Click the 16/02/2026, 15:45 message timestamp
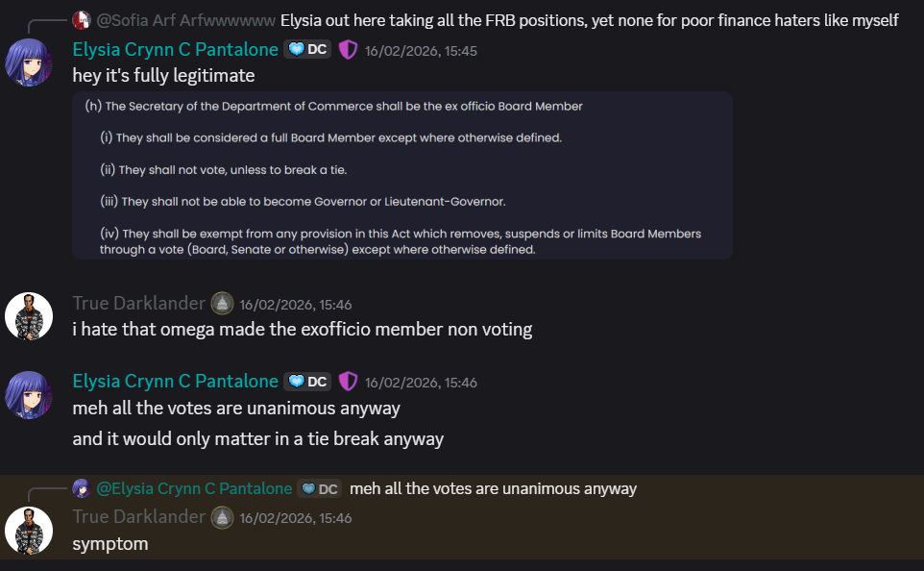This screenshot has width=924, height=571. tap(421, 51)
